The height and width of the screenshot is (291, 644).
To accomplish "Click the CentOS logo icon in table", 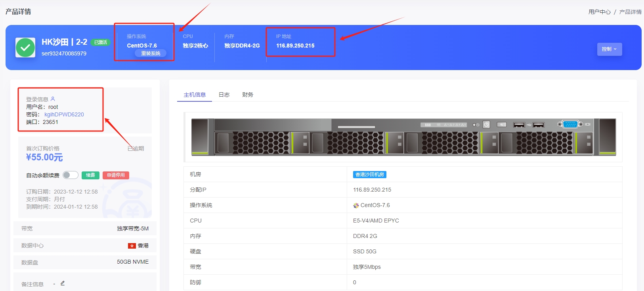I will click(x=356, y=205).
